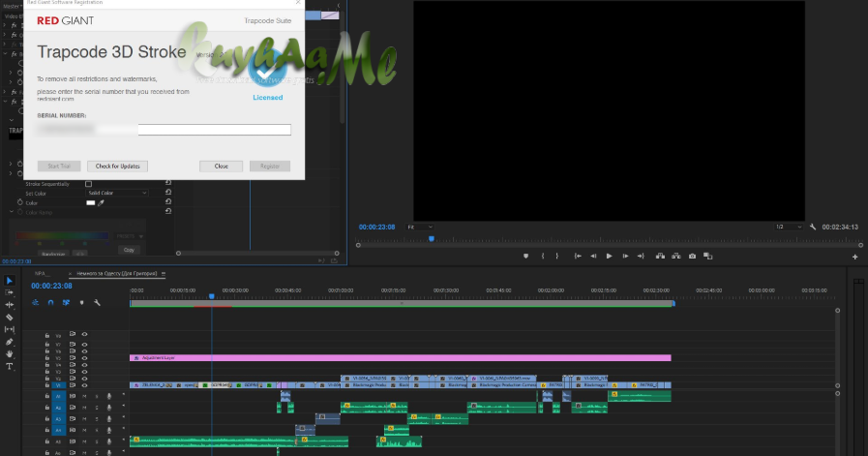868x456 pixels.
Task: Reset the Stroke Sequentially parameter
Action: (168, 183)
